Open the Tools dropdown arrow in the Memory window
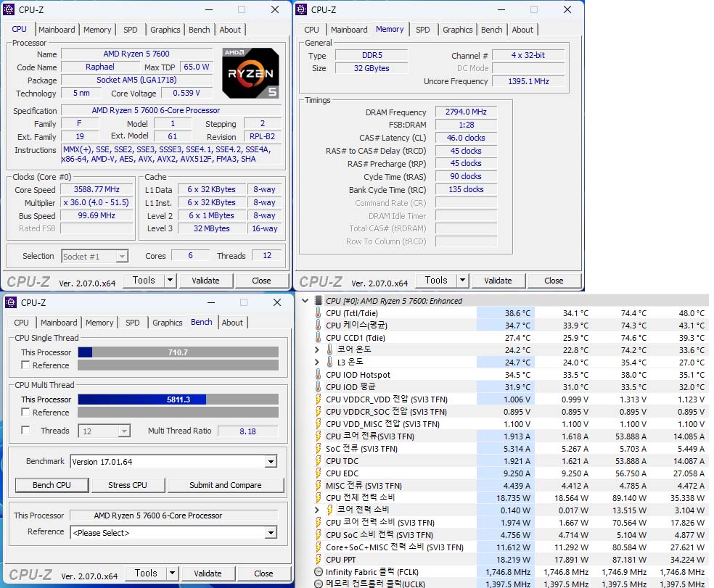Viewport: 714px width, 588px height. [x=462, y=281]
